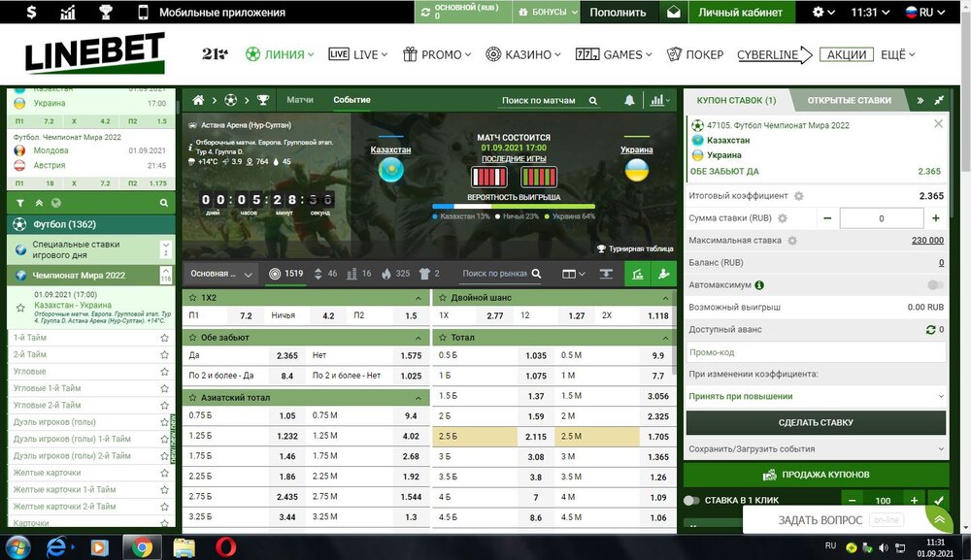The height and width of the screenshot is (560, 971).
Task: Click the first green icon button after collapse-all
Action: point(637,274)
